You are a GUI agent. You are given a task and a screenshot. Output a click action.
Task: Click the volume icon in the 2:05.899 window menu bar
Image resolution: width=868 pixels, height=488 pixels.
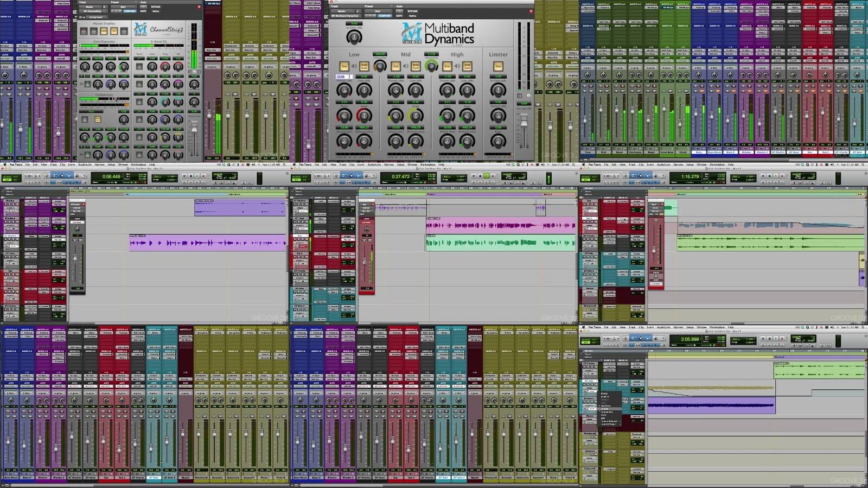(x=832, y=327)
